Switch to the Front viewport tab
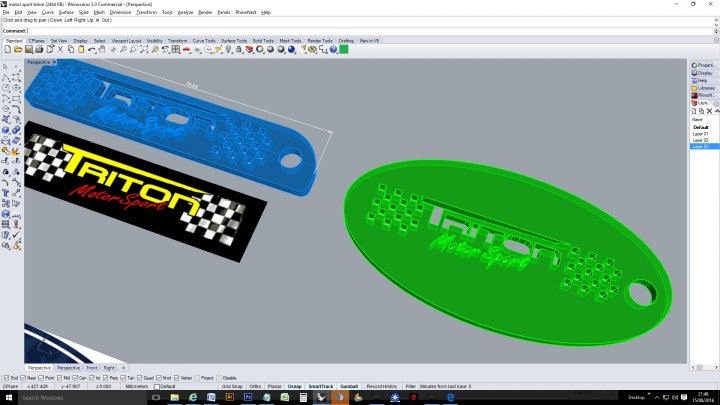 [92, 368]
